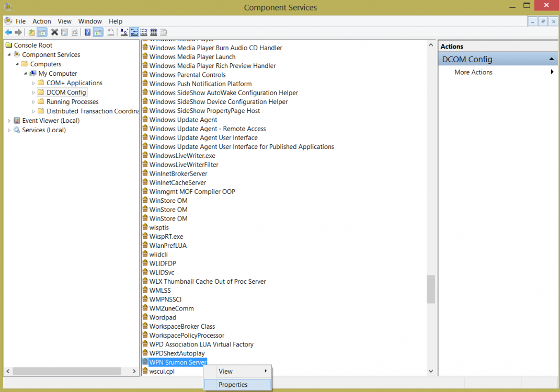Screen dimensions: 560x392
Task: Click list vertical scrollbar up arrow
Action: 431,45
